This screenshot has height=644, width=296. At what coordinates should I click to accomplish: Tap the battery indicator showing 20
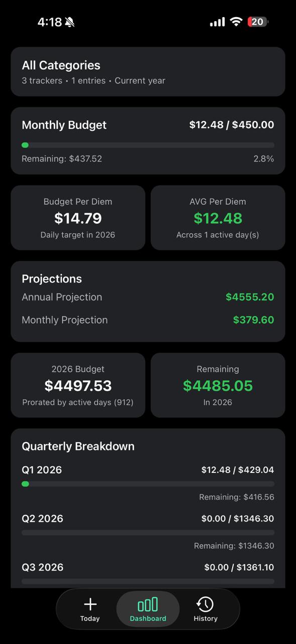click(257, 22)
